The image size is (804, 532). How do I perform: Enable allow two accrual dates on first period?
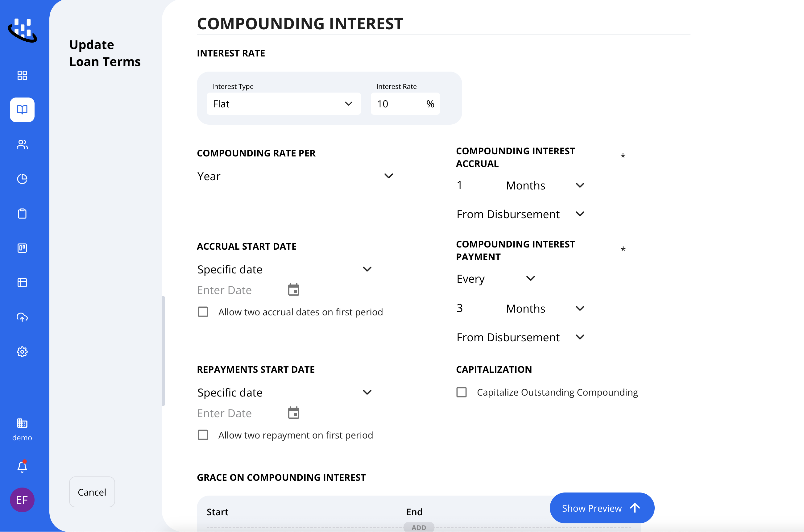coord(202,311)
